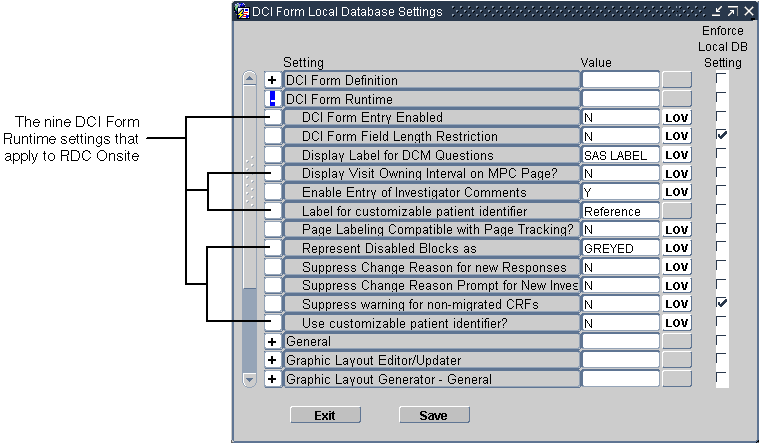
Task: Click the Exit button
Action: (325, 415)
